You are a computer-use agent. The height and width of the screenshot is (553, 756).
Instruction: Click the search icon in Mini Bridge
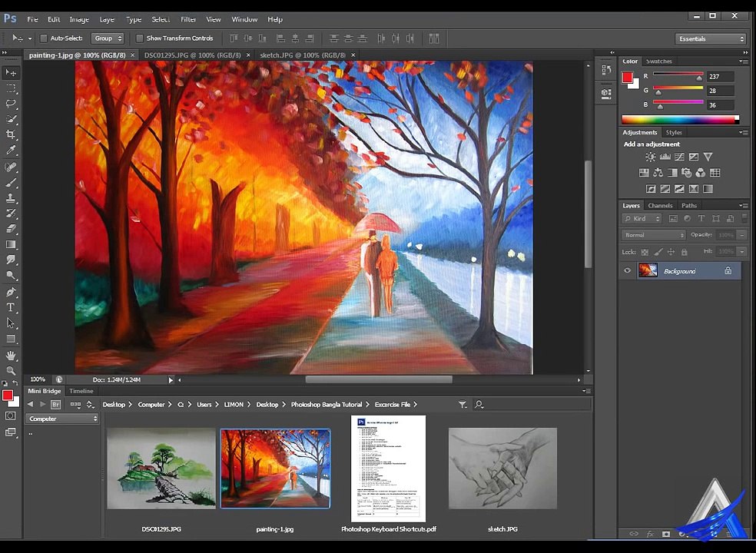click(x=479, y=405)
